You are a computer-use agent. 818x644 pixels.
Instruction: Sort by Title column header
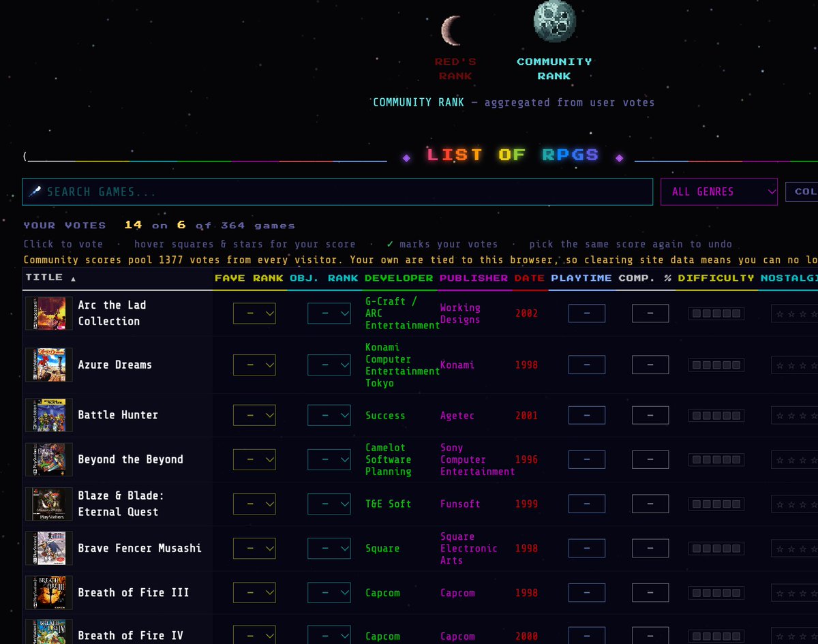(x=51, y=277)
